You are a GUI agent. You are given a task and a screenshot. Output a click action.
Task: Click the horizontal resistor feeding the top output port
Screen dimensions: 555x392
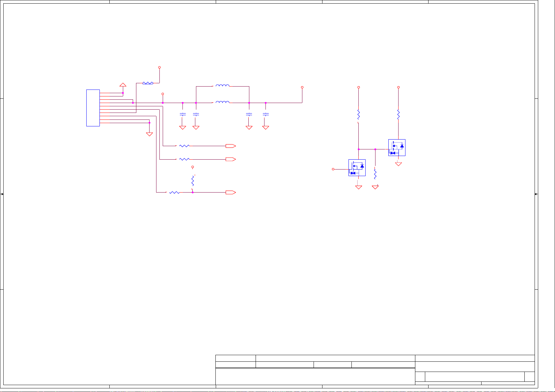coord(184,146)
